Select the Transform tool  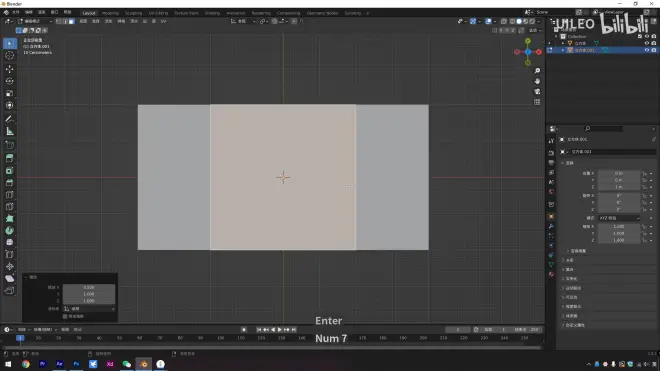[x=10, y=105]
